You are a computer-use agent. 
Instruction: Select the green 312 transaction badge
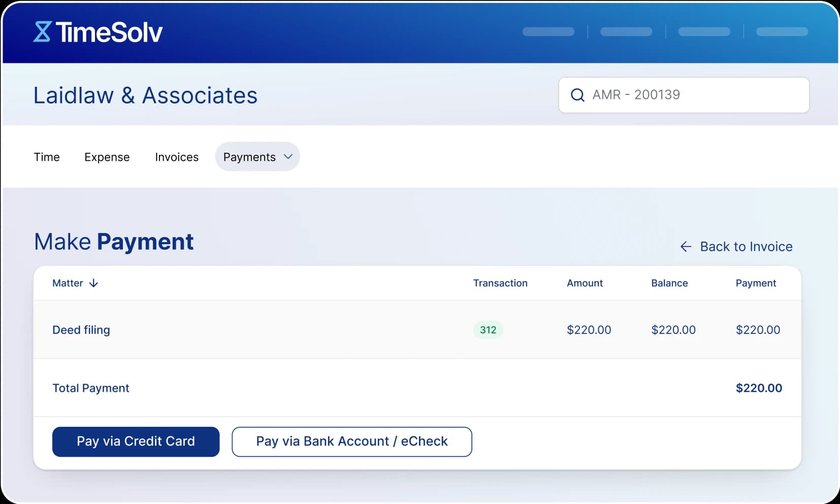(488, 330)
